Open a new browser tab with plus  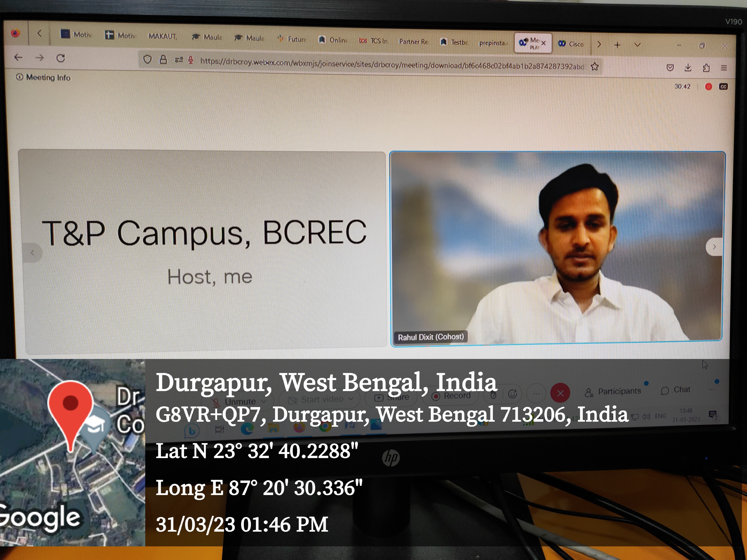[x=617, y=45]
